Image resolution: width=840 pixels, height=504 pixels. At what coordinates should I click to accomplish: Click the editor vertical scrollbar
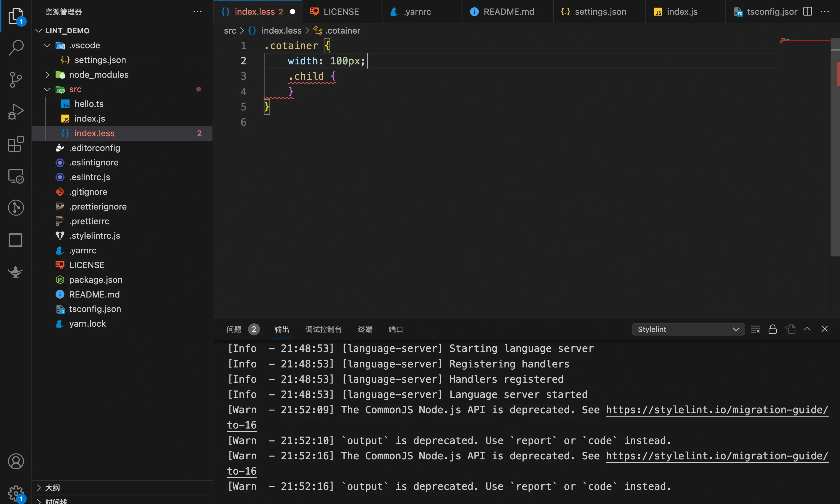(x=835, y=153)
